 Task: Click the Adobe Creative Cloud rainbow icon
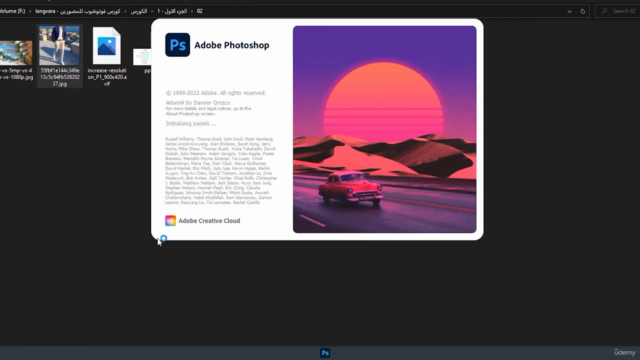pos(170,220)
